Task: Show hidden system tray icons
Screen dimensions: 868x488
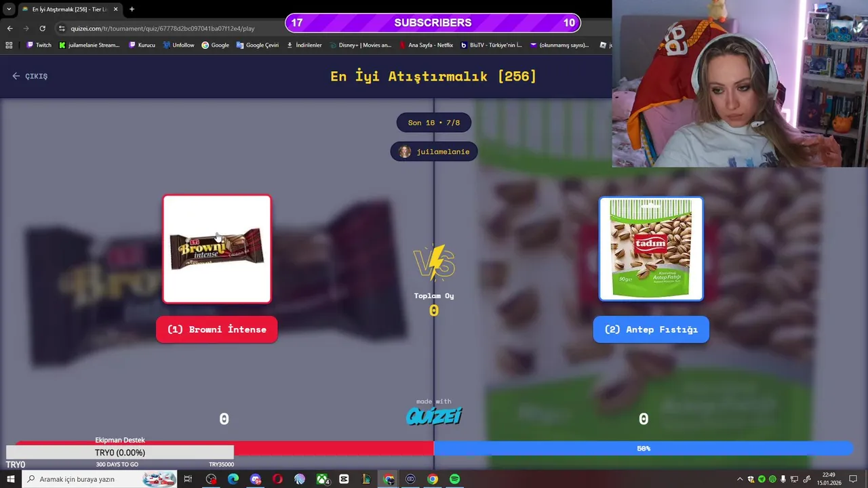Action: (x=740, y=479)
